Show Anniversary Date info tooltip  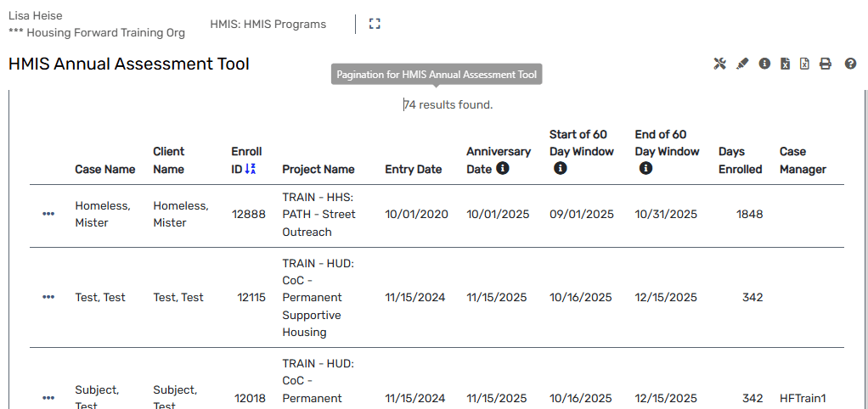(x=503, y=169)
